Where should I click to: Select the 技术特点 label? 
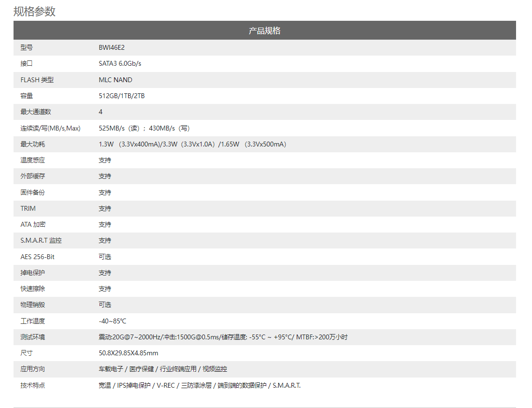pyautogui.click(x=32, y=386)
